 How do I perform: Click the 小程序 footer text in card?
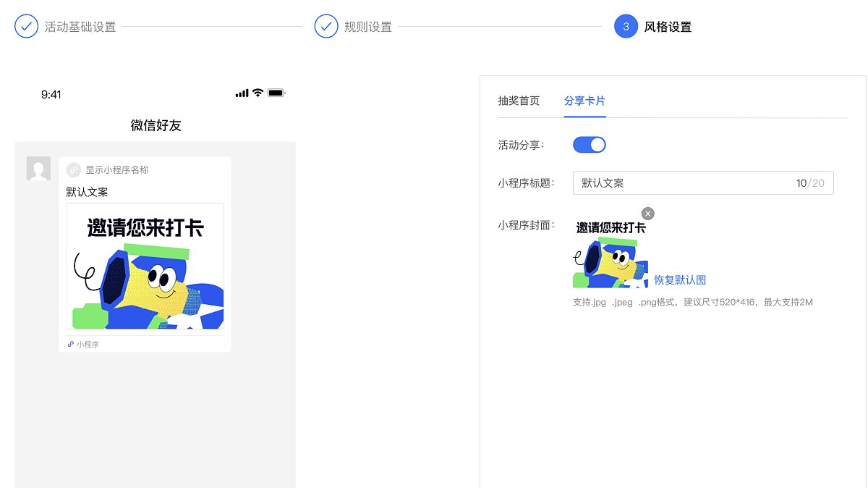tap(88, 345)
